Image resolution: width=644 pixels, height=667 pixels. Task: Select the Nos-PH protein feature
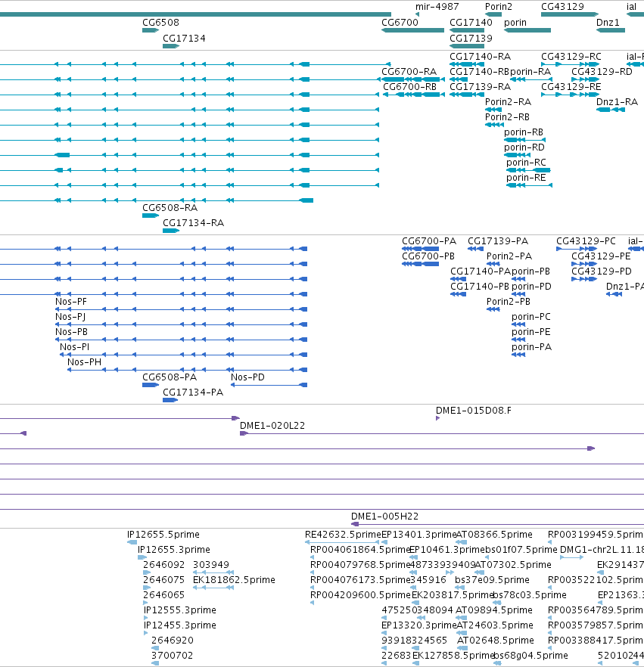(187, 370)
